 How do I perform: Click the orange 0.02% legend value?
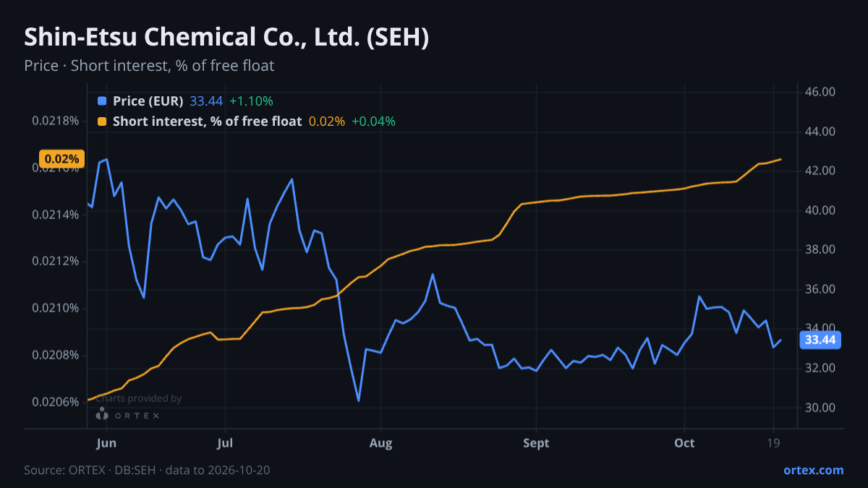327,121
